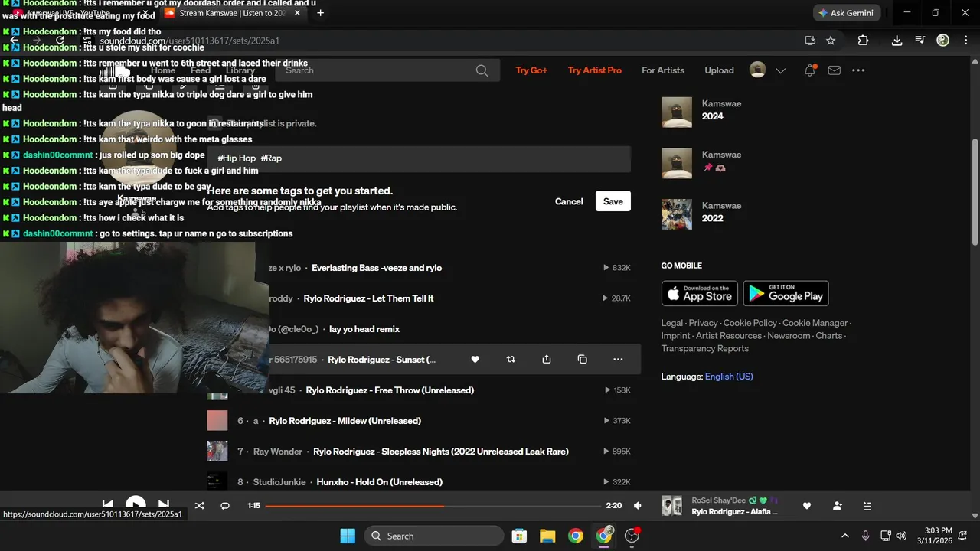Mute the player volume
Screen dimensions: 980x551
coord(638,506)
